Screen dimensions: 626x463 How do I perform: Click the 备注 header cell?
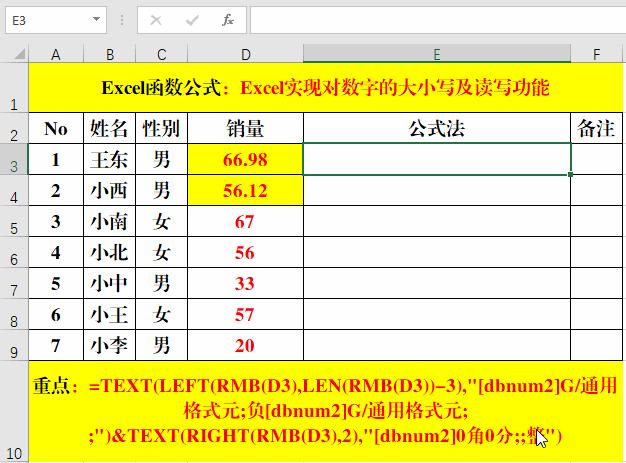(596, 129)
